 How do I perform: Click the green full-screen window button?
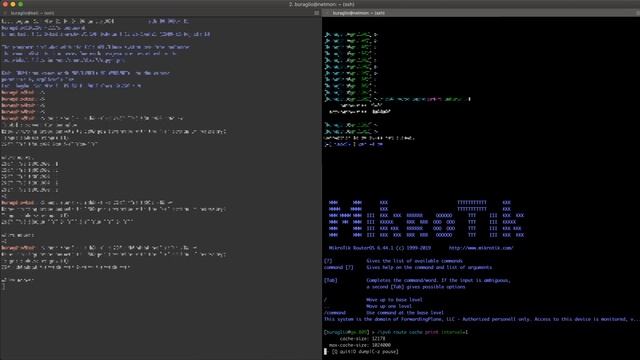(x=21, y=4)
